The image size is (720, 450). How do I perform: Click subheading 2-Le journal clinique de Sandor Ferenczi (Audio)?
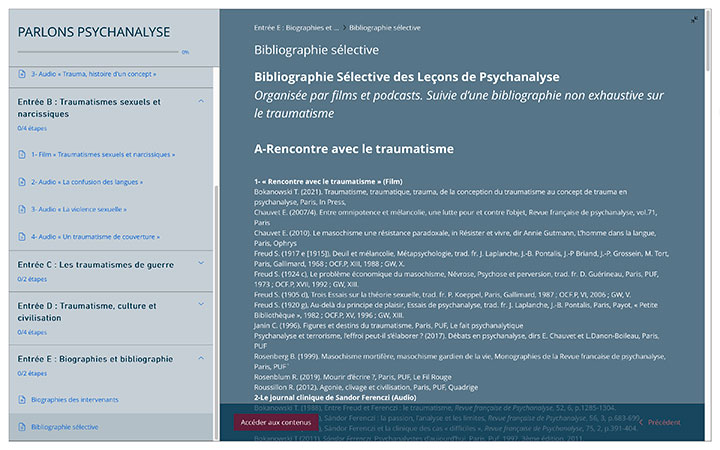click(x=335, y=398)
